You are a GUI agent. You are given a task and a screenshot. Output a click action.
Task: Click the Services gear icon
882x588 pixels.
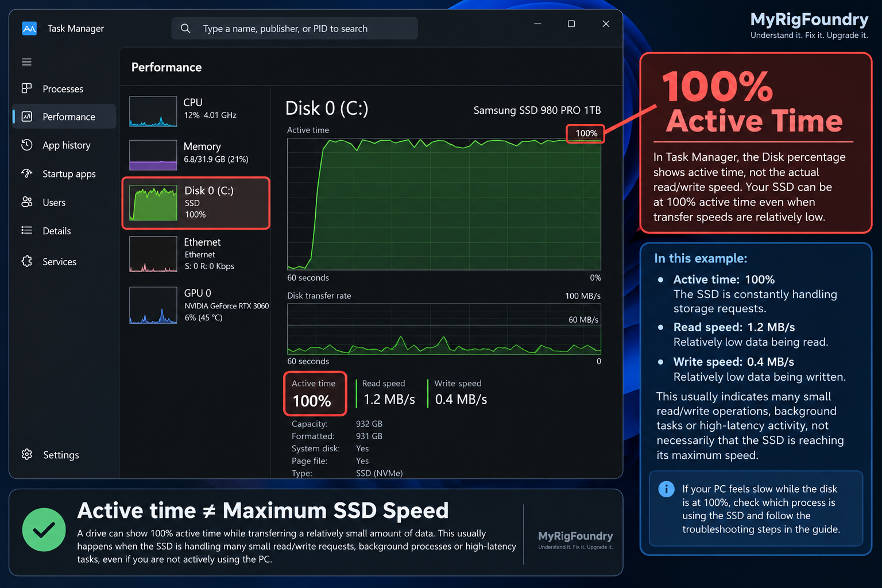26,261
